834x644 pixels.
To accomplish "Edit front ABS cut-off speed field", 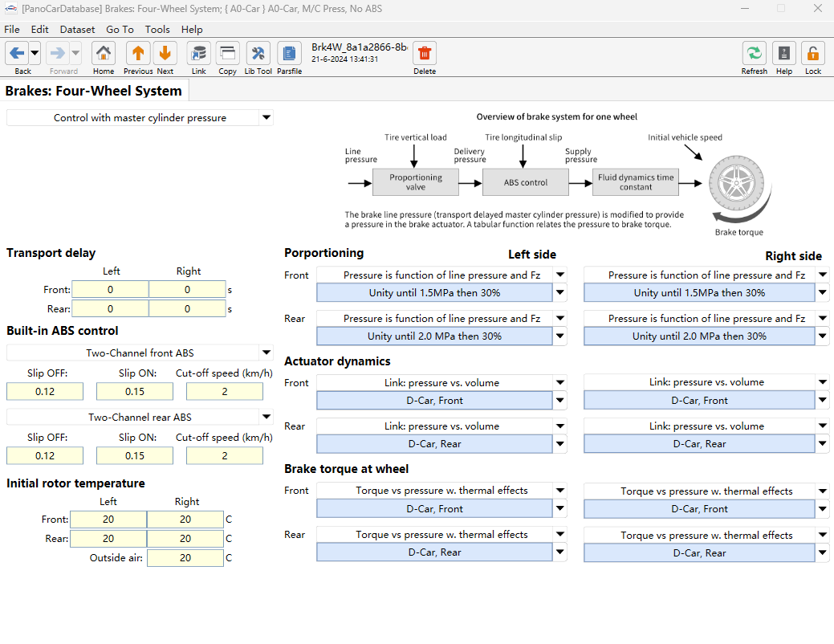I will tap(225, 391).
